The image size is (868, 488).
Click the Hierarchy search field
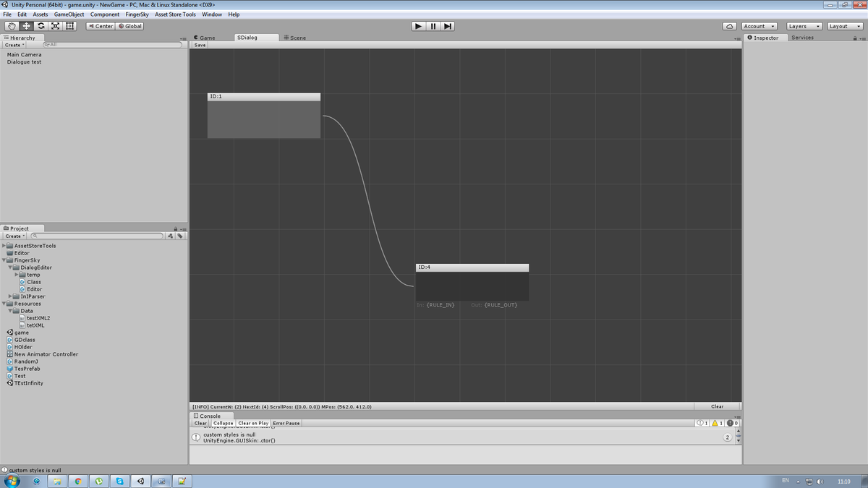(111, 45)
